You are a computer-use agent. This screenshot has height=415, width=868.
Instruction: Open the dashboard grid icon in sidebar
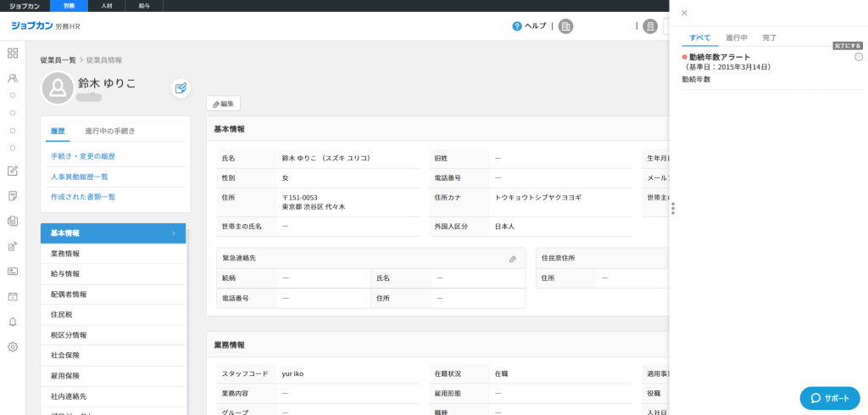click(13, 53)
